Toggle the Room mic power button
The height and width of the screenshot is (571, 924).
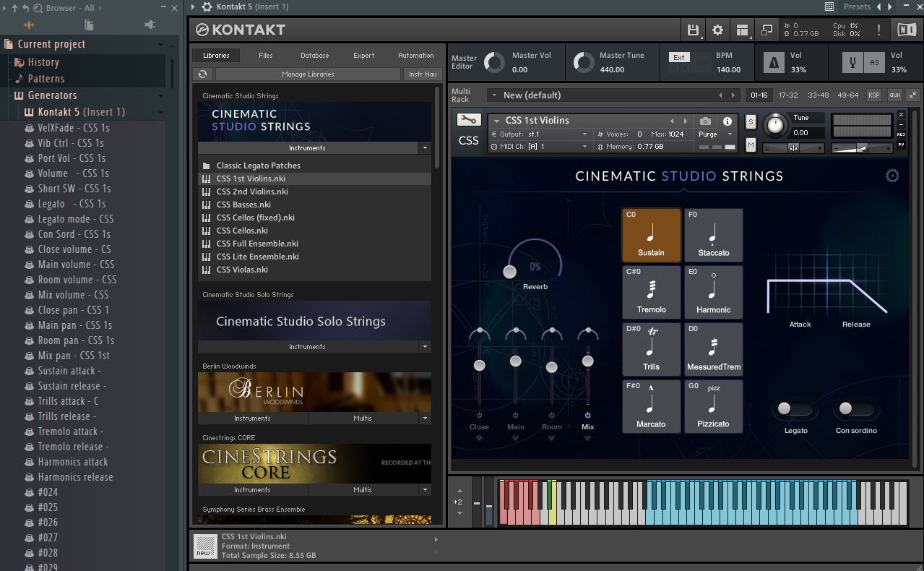coord(551,416)
